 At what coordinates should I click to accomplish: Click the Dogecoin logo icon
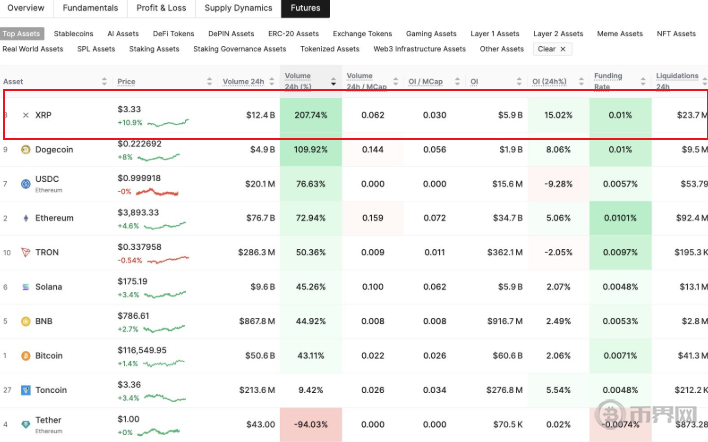point(26,150)
